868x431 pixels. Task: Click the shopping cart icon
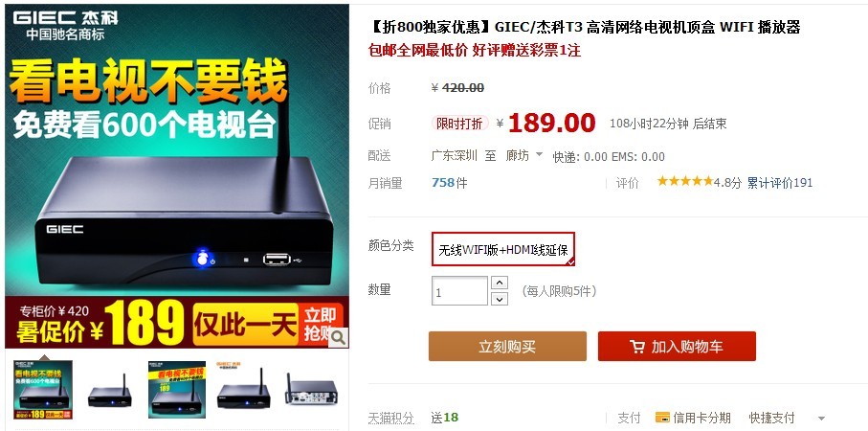pyautogui.click(x=637, y=347)
